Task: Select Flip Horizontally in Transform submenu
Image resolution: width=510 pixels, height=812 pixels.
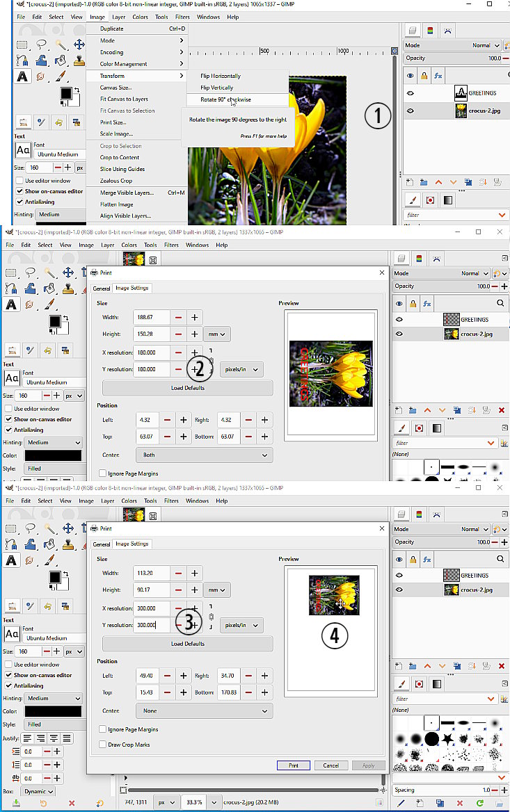Action: coord(221,76)
